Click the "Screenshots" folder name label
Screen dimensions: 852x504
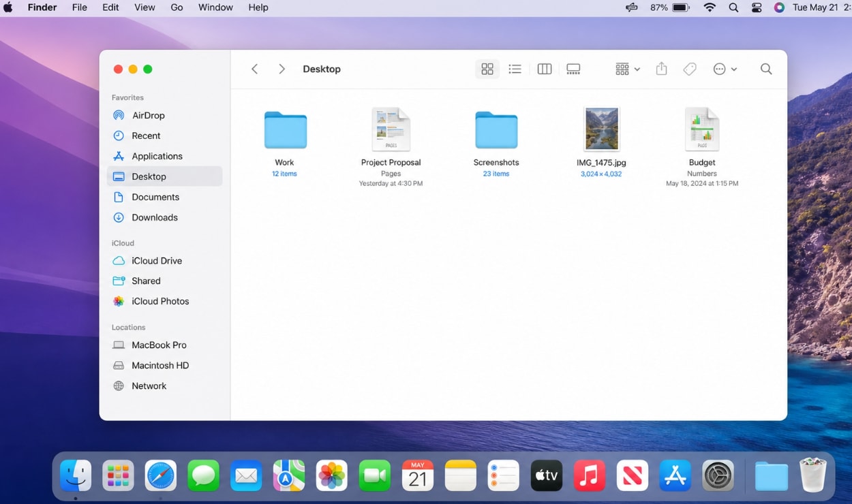click(496, 162)
